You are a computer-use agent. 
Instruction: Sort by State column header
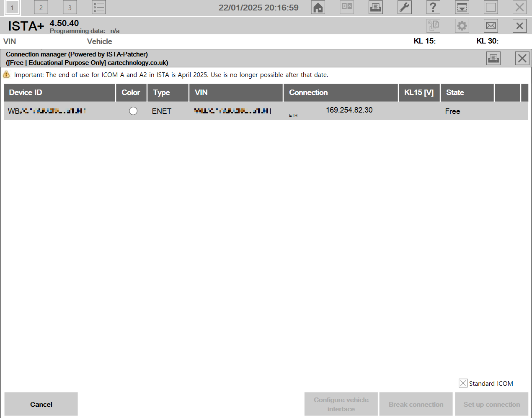(467, 92)
